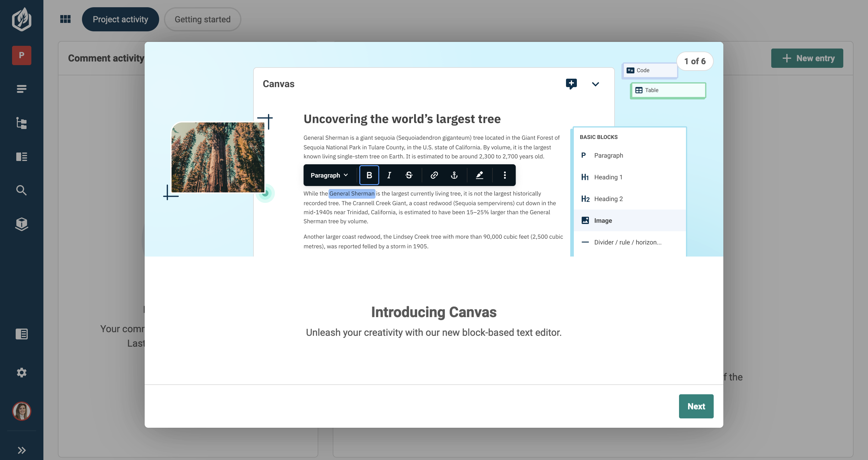Click the Comment activity panel heading
Screen dimensions: 868x460
point(106,58)
